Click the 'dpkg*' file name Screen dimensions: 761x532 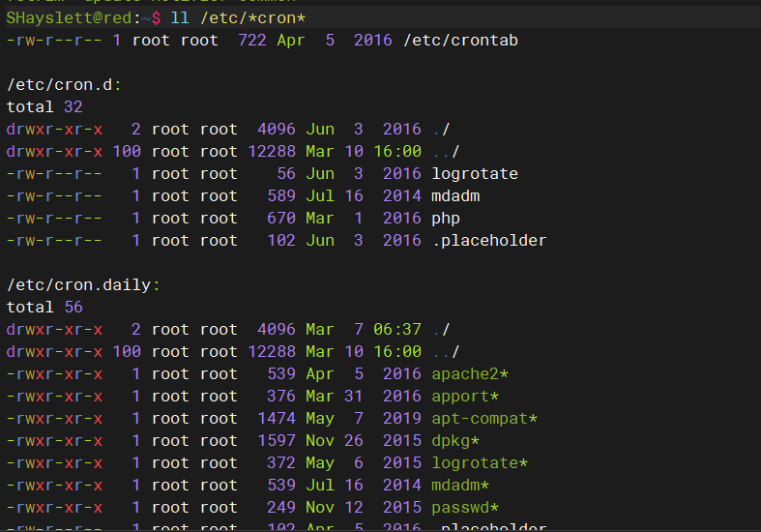[455, 441]
